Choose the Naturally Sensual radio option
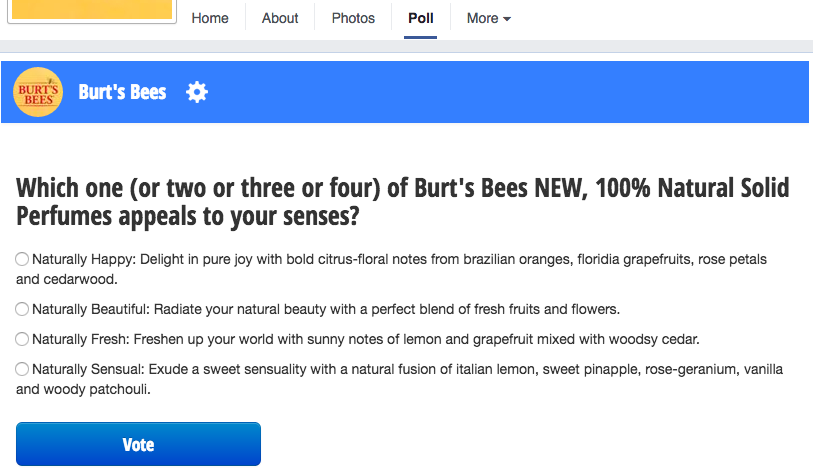 [x=22, y=369]
